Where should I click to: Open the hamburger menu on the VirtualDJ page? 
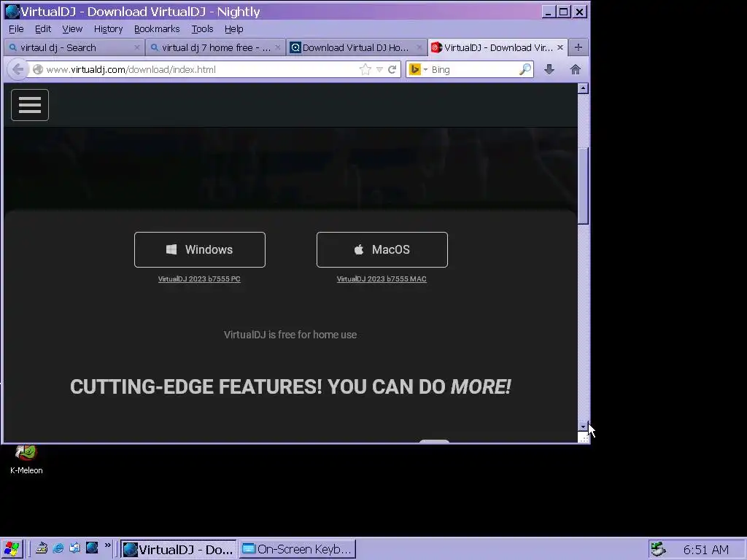(29, 105)
